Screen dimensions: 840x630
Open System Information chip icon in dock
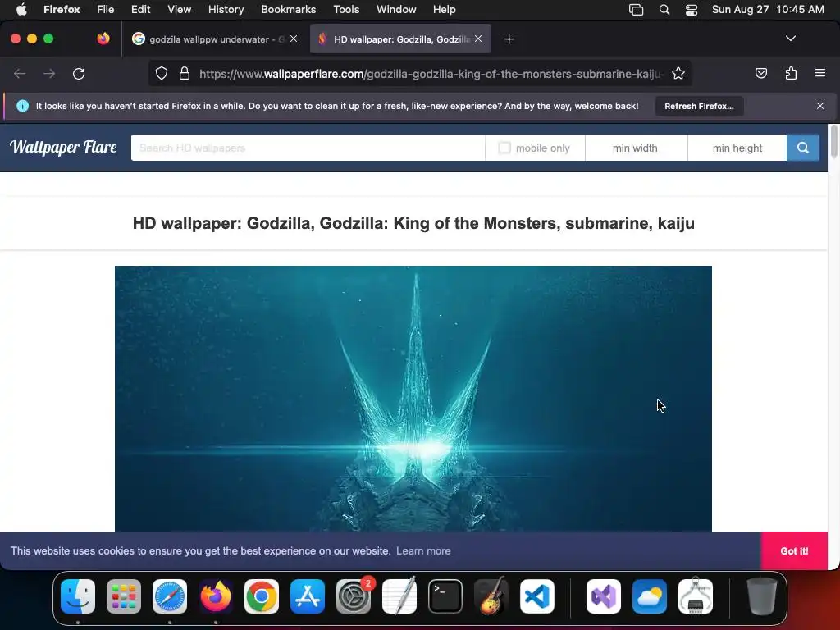(696, 596)
